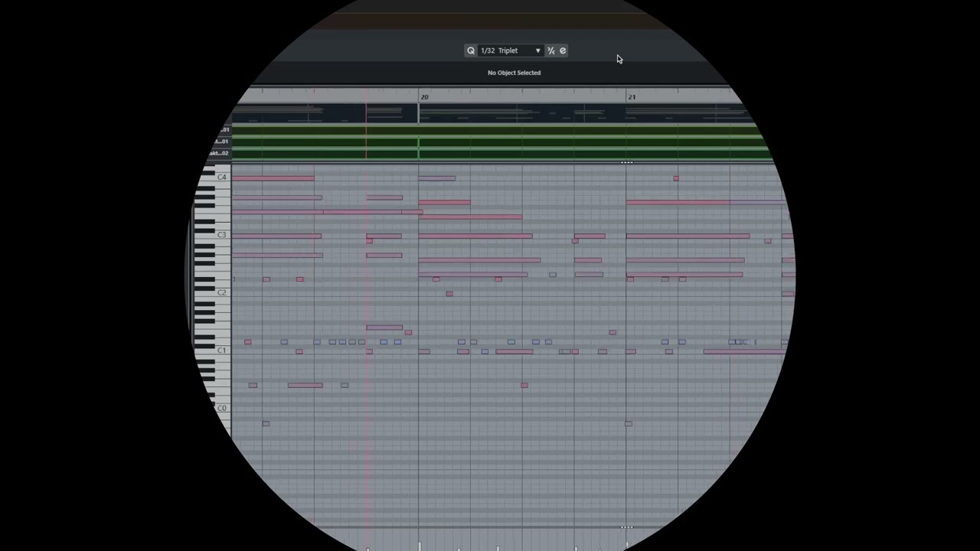Open the 1/32 Triplet quantize preset dropdown
This screenshot has height=551, width=980.
511,51
